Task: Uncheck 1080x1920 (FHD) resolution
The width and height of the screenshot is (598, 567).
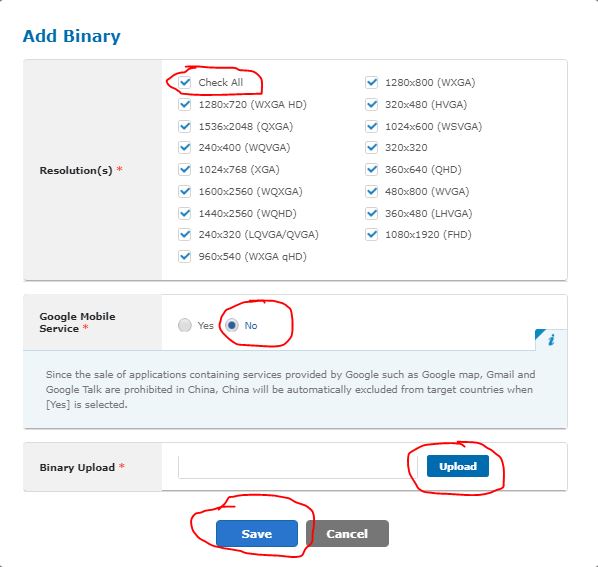Action: click(x=371, y=235)
